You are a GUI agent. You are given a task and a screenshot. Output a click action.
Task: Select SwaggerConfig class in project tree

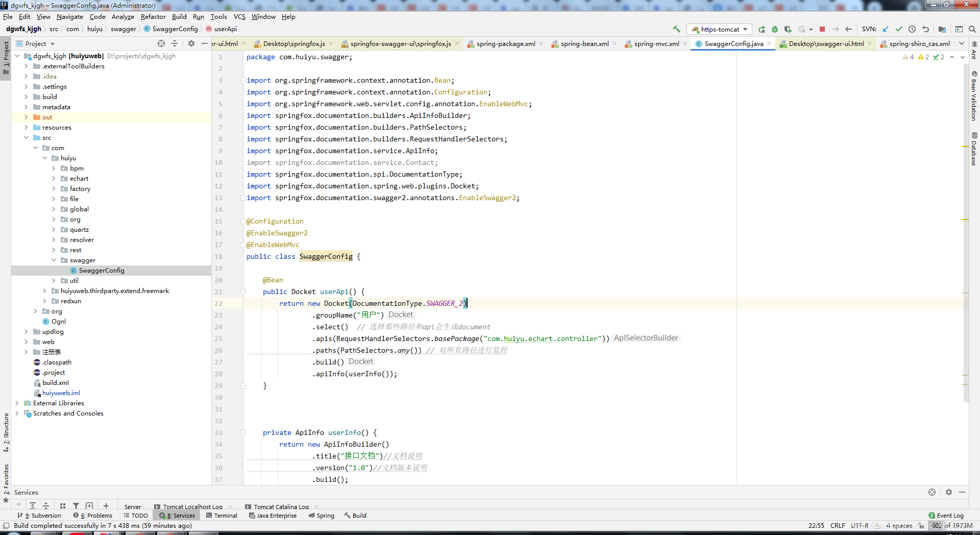coord(102,271)
